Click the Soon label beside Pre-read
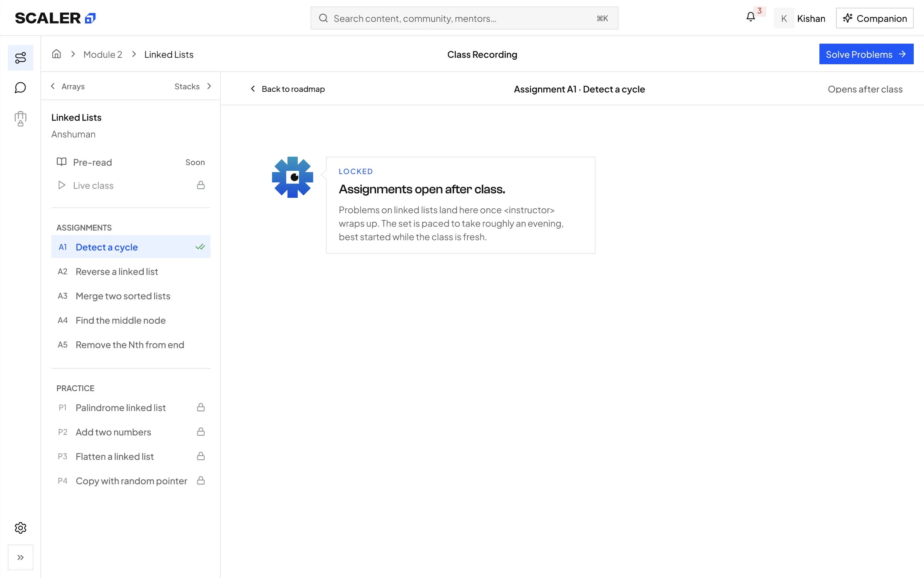This screenshot has height=578, width=924. point(195,162)
